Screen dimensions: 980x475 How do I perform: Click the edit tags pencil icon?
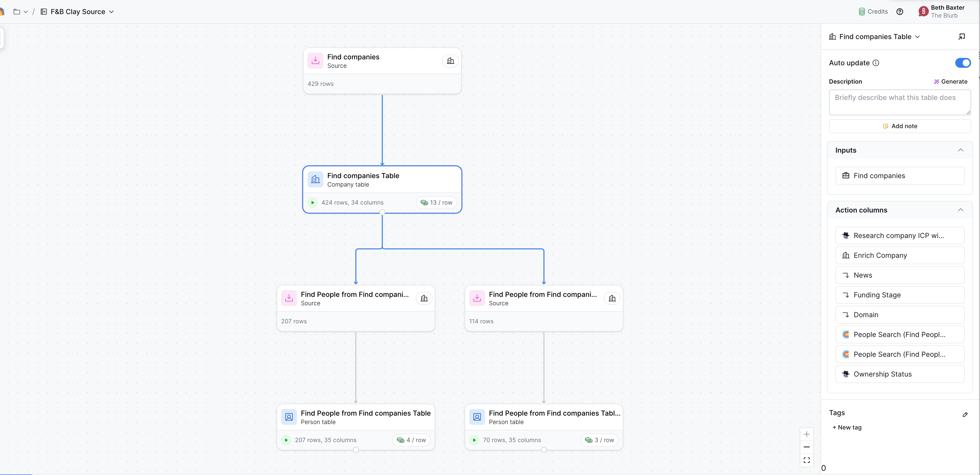coord(965,415)
